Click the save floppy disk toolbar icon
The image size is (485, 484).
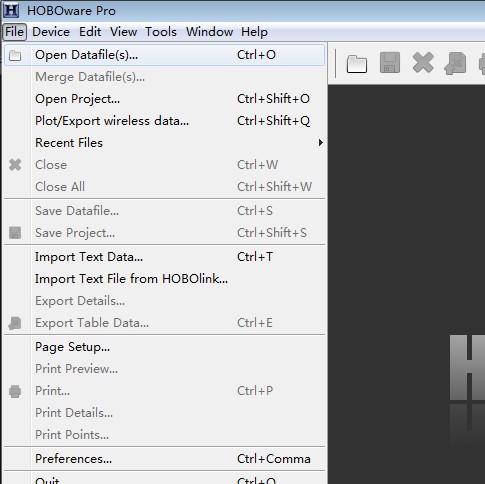[x=390, y=63]
